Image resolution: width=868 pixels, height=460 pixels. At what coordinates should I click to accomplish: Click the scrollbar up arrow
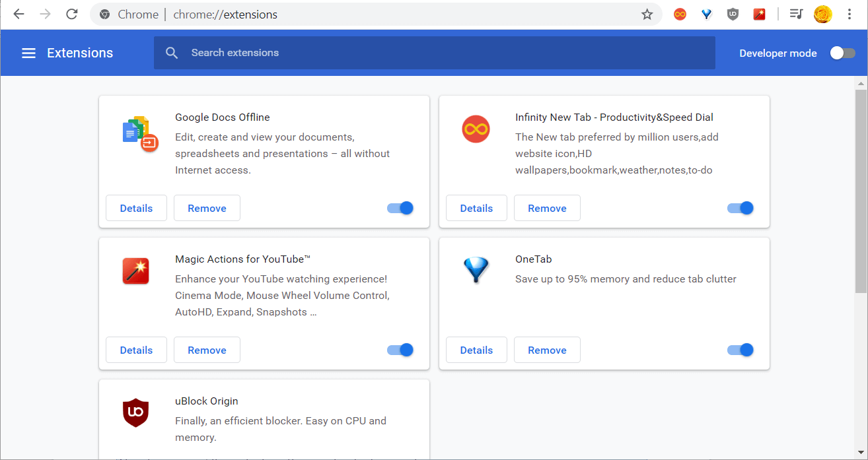click(861, 84)
